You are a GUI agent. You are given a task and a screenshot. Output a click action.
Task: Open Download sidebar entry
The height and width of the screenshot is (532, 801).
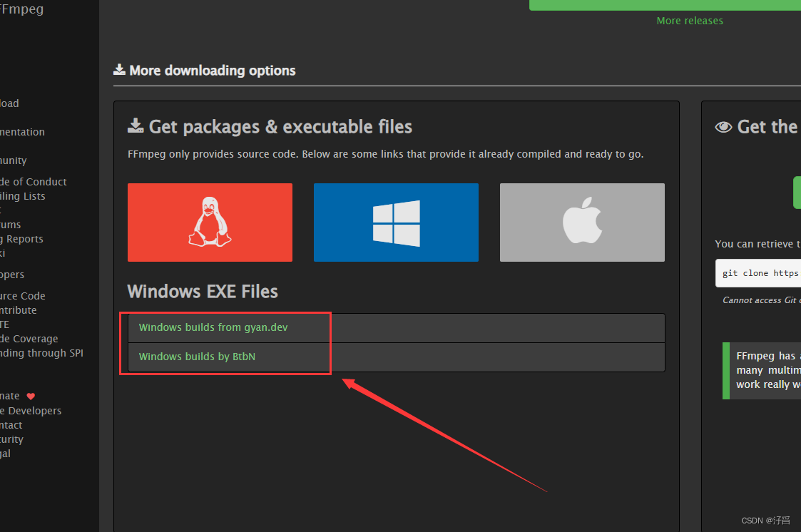[9, 103]
